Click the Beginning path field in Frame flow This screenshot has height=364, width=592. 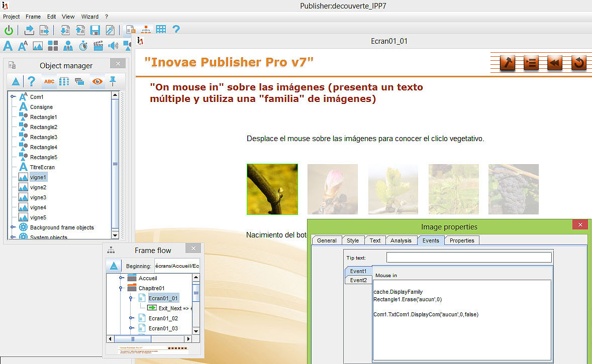[x=177, y=266]
